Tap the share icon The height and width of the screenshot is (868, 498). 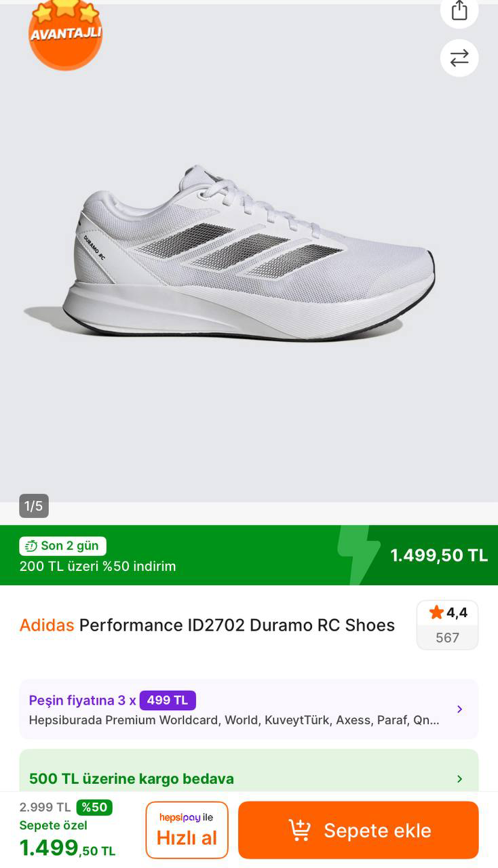(x=459, y=11)
